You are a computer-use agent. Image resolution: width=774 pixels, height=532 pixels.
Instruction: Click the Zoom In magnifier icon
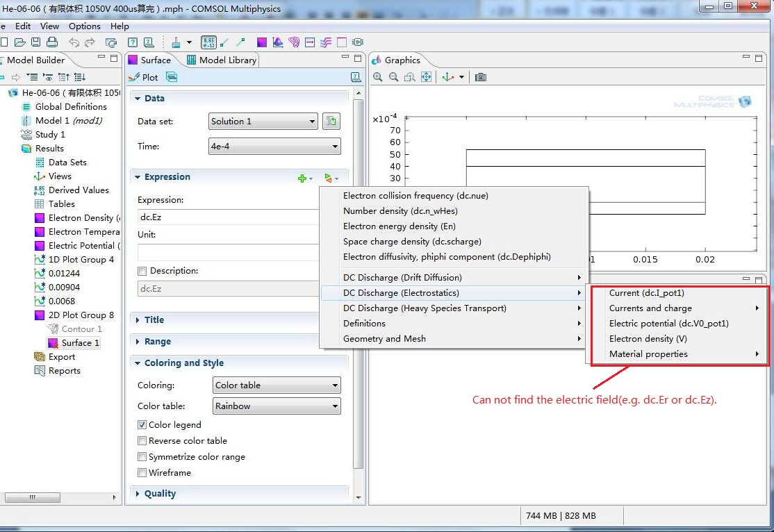pos(378,77)
